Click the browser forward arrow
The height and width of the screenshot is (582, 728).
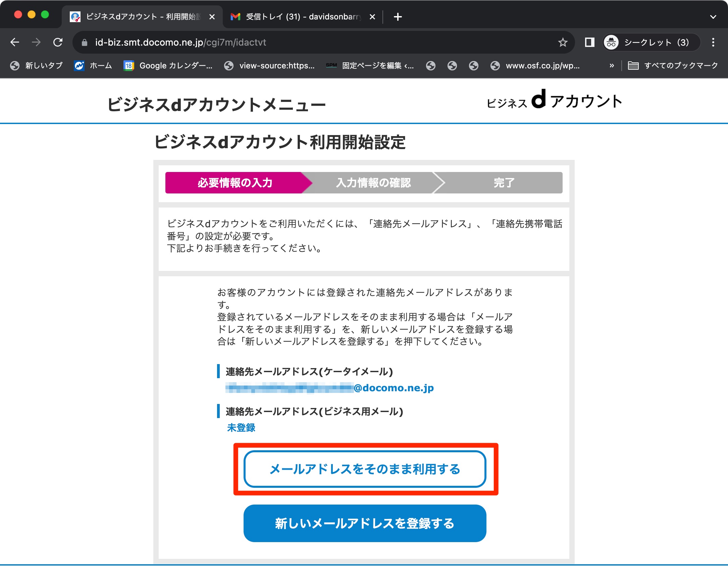(36, 42)
